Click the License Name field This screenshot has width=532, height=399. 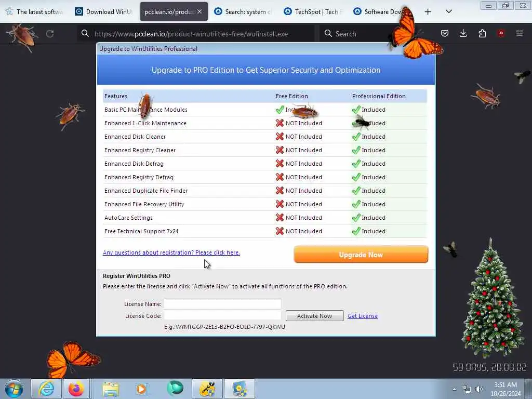tap(222, 303)
